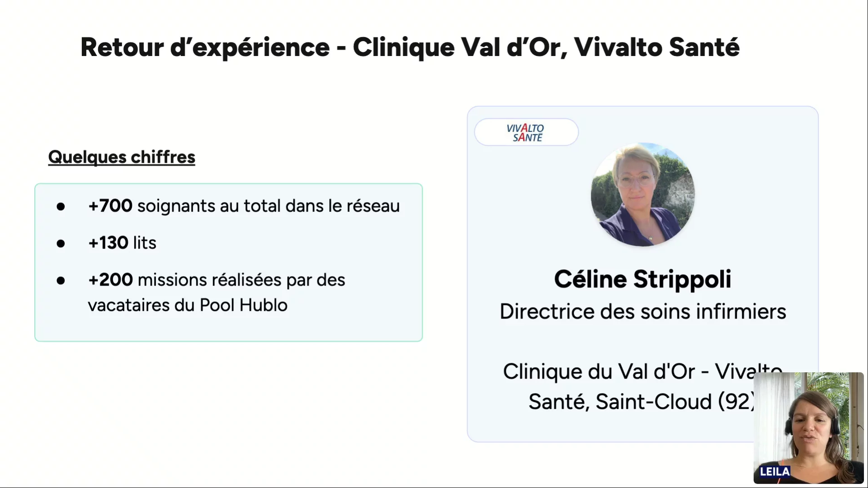The width and height of the screenshot is (868, 488).
Task: Click the "Céline Strippoli" name heading
Action: coord(642,279)
